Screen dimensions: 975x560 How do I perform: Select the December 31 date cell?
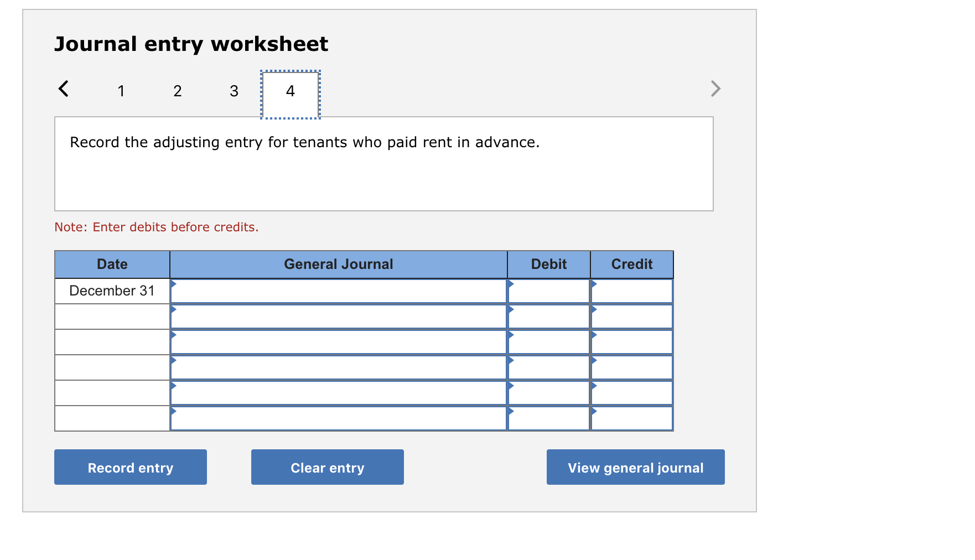coord(111,291)
